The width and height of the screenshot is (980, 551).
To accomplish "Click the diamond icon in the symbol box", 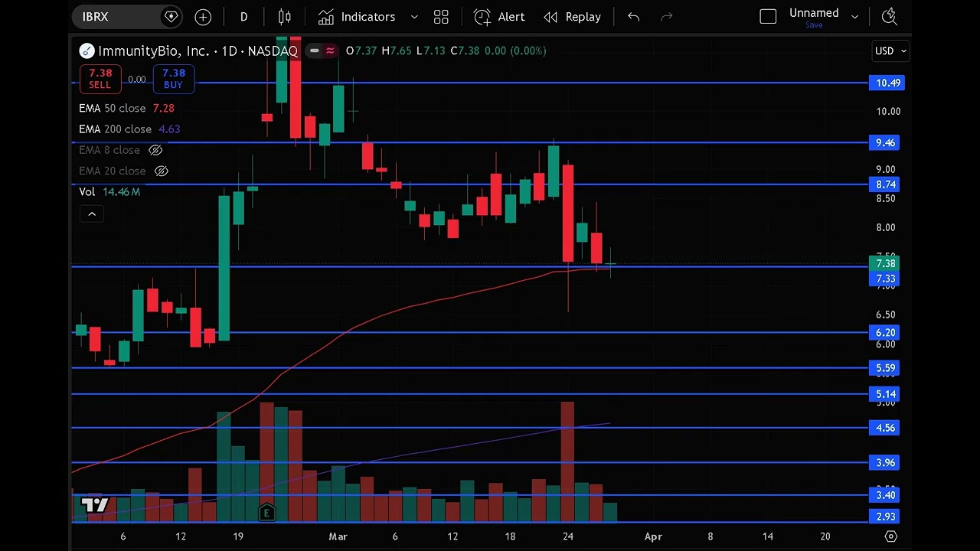I will (x=171, y=17).
